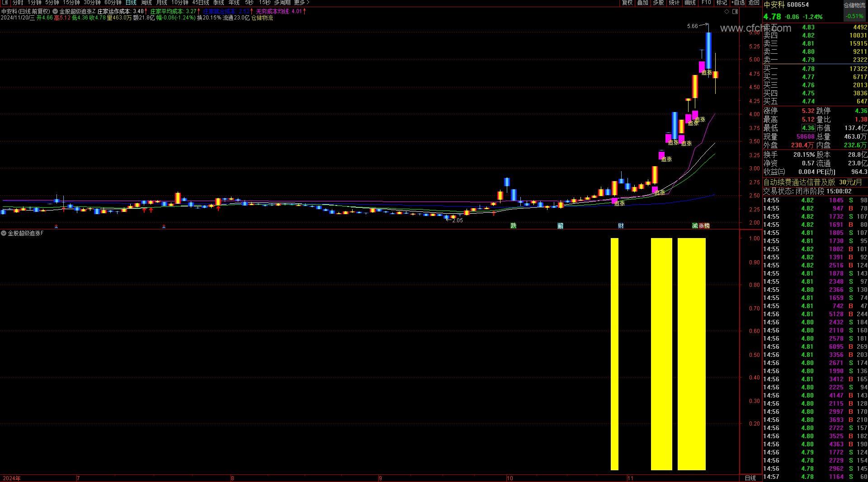Select the 5分钟 period tab

coord(52,3)
